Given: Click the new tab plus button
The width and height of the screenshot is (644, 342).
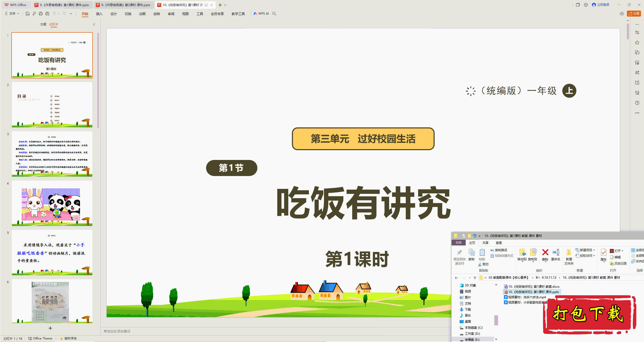Looking at the screenshot, I should pos(220,5).
